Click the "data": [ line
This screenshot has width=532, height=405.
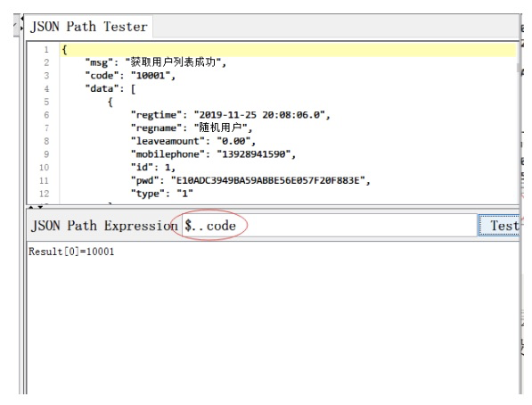coord(110,88)
